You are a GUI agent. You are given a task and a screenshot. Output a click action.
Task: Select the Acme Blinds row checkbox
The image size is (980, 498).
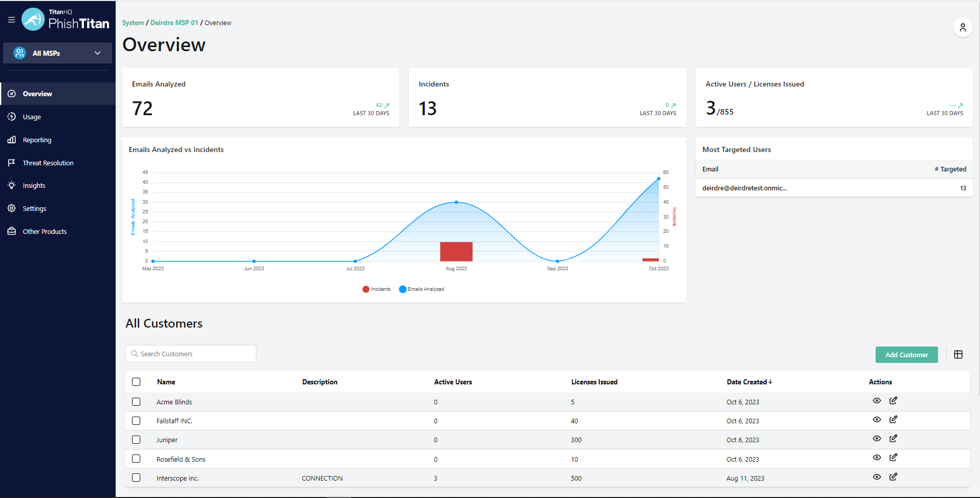[x=136, y=402]
